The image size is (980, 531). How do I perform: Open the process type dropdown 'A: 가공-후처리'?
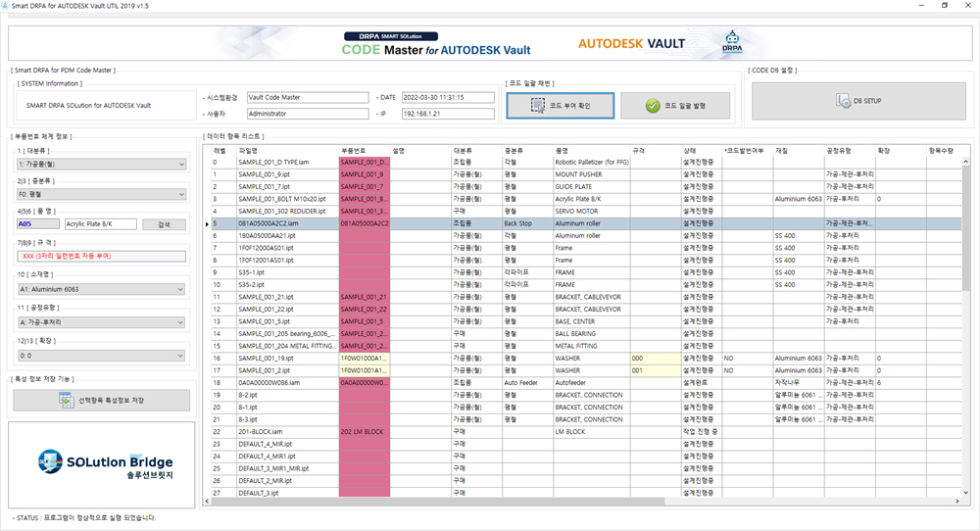click(x=101, y=322)
